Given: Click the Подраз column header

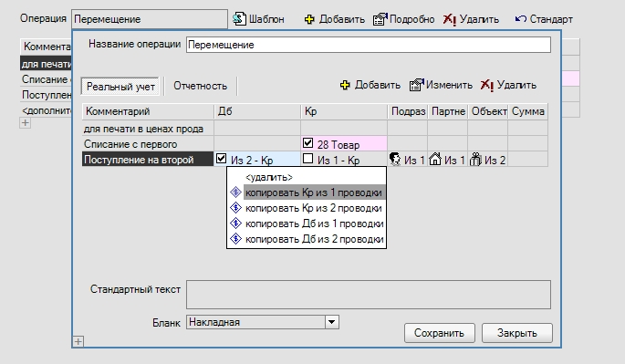Looking at the screenshot, I should tap(408, 111).
